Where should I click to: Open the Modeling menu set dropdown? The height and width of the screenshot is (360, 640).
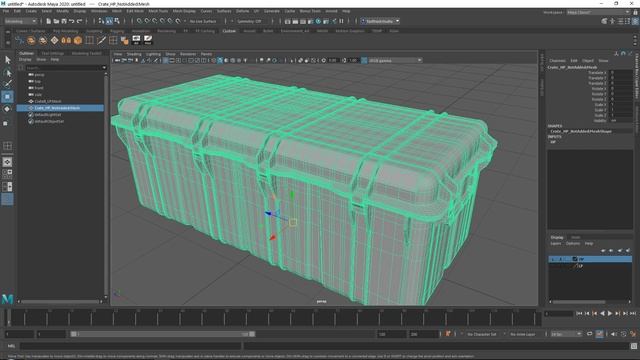tap(20, 21)
